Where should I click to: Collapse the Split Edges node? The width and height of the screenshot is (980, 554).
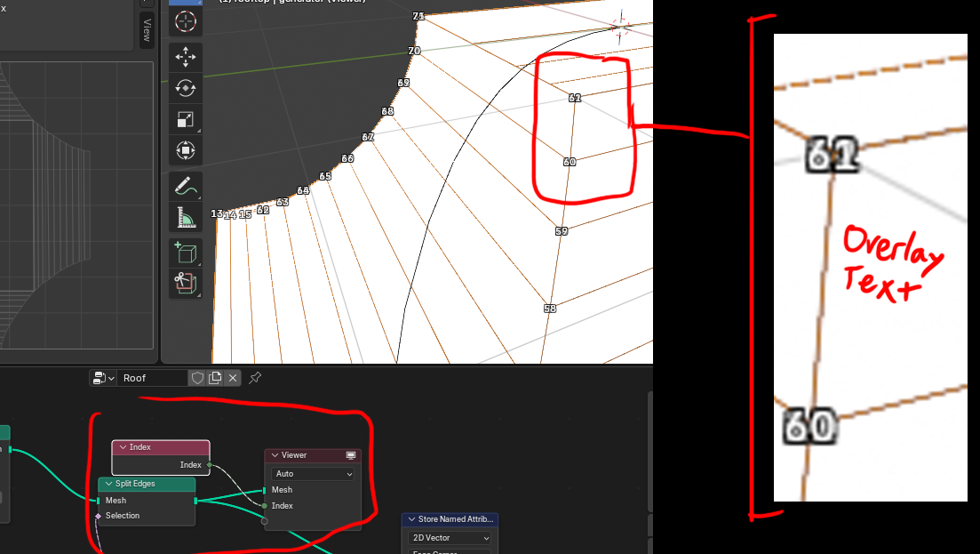108,484
